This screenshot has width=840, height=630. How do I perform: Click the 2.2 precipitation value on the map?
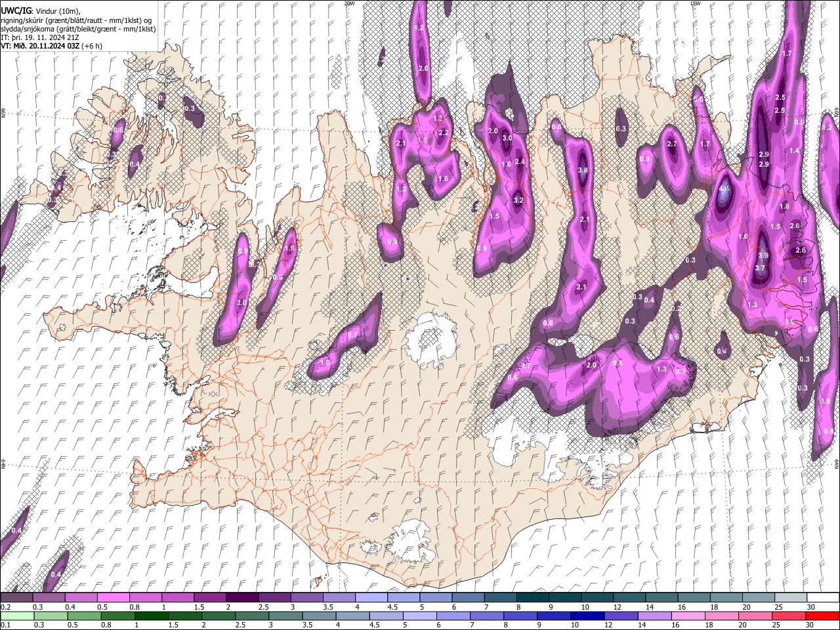tap(443, 133)
